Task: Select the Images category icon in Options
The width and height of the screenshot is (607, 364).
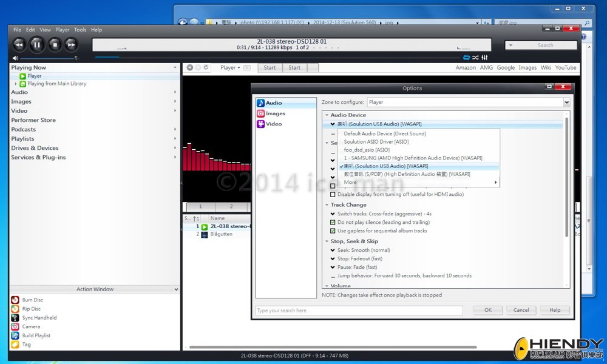Action: click(x=260, y=113)
